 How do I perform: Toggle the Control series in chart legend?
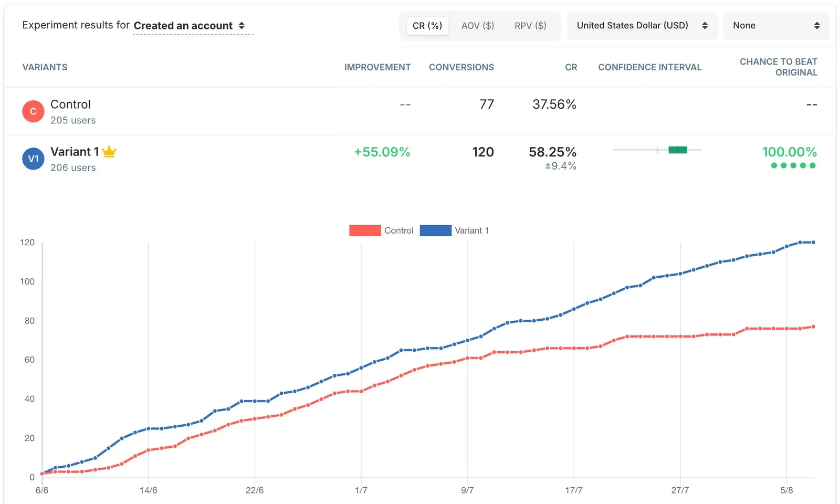tap(381, 230)
